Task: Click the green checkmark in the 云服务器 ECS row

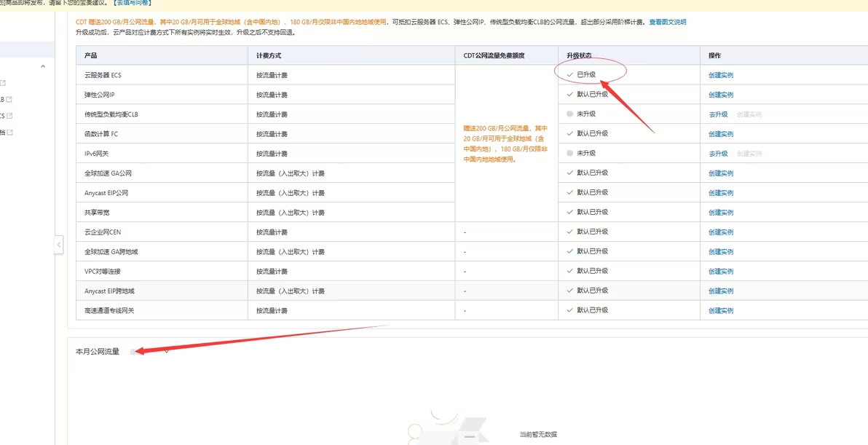Action: (569, 74)
